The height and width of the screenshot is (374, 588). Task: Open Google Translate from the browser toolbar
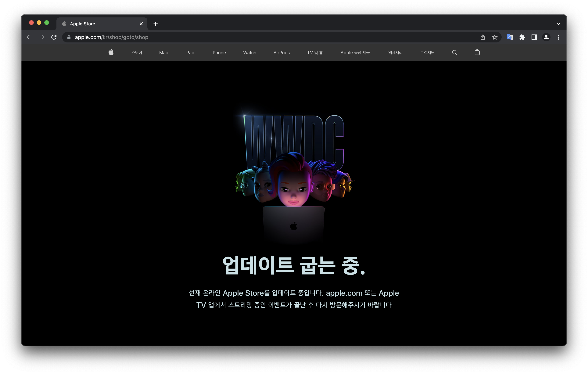click(510, 37)
